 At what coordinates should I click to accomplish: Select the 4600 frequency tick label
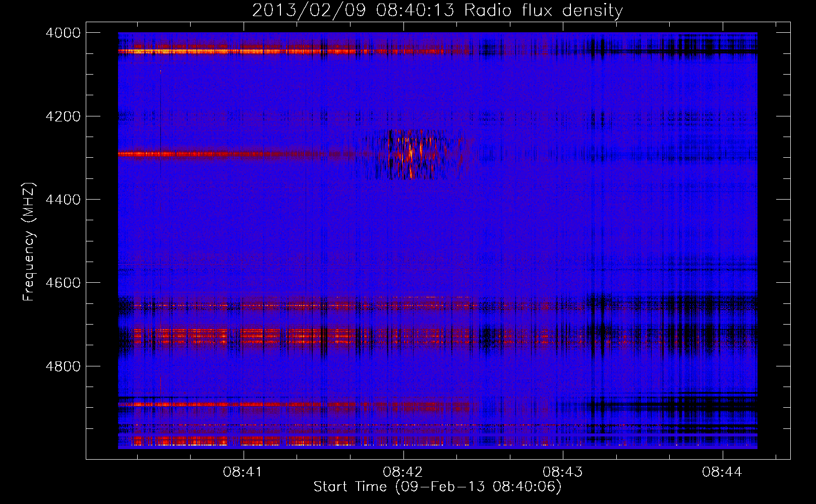point(63,283)
